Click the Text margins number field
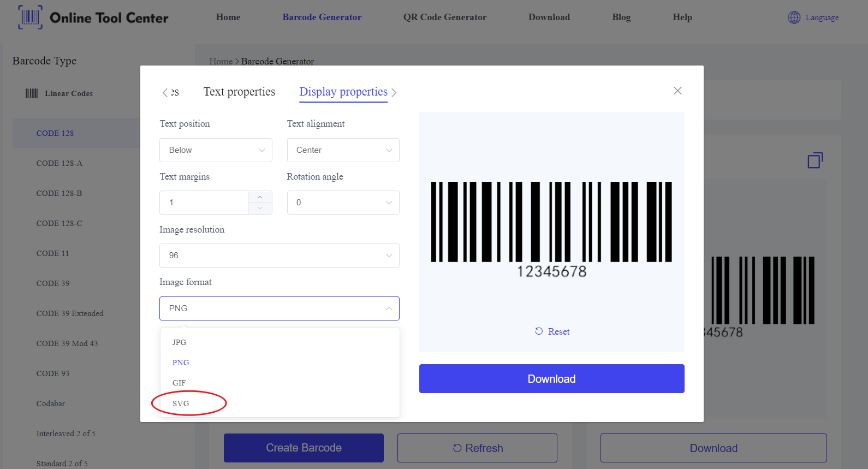The image size is (868, 469). click(x=204, y=203)
